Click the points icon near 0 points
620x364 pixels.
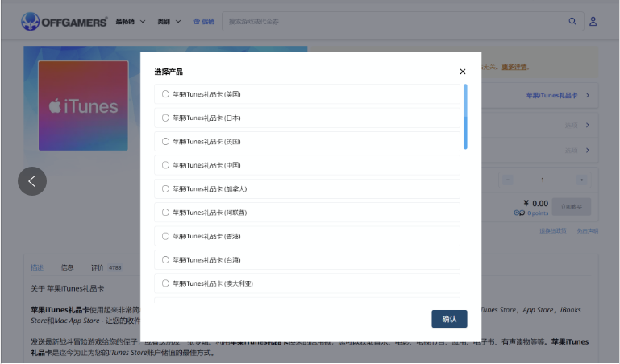coord(519,213)
